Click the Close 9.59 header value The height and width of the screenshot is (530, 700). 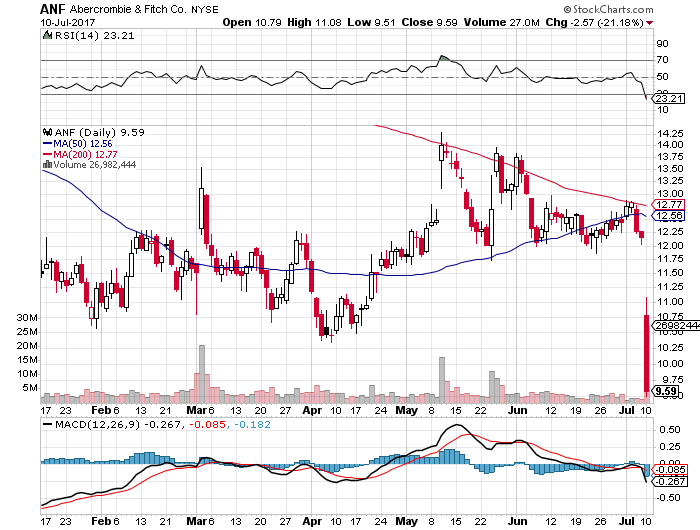[429, 22]
